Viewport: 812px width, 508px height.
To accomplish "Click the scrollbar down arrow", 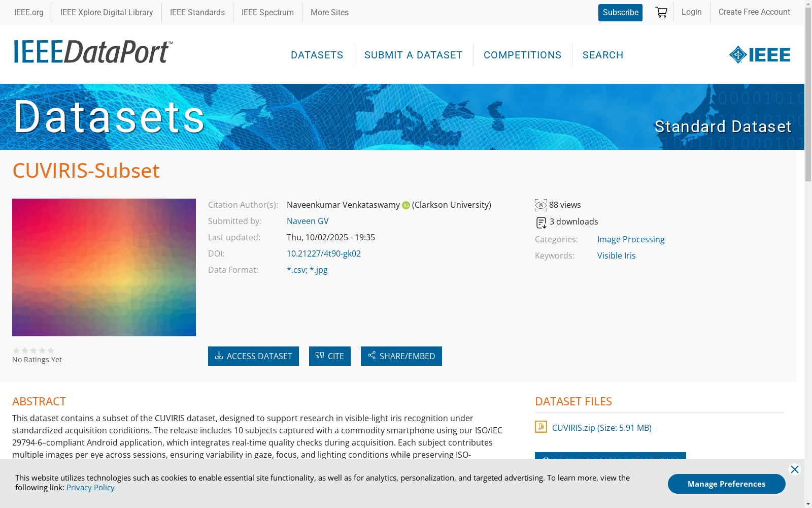I will pyautogui.click(x=808, y=504).
